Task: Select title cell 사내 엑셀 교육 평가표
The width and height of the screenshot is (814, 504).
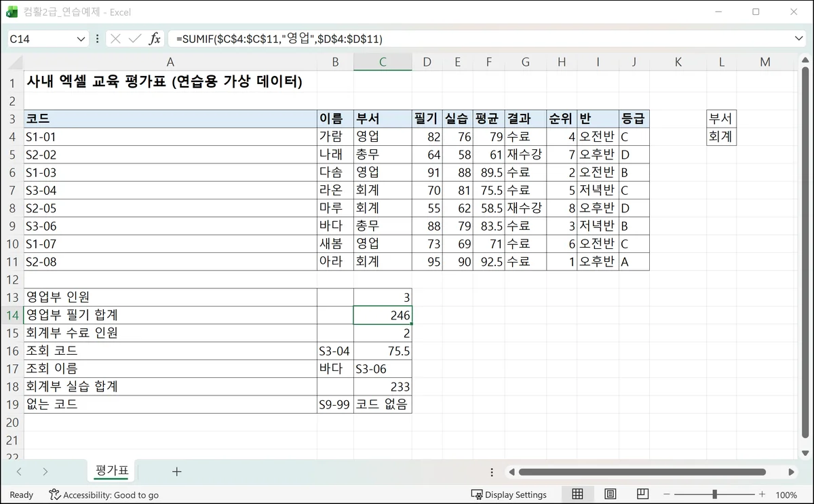Action: coord(170,83)
